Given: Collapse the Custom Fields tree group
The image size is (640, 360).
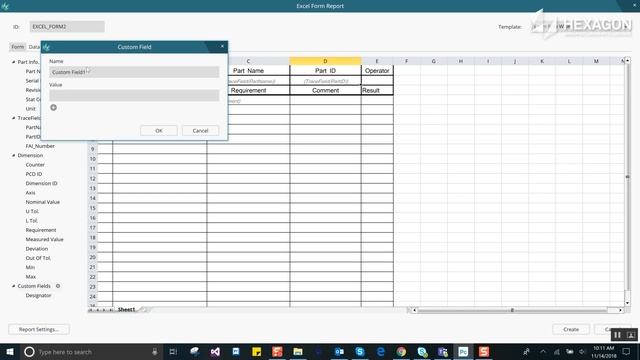Looking at the screenshot, I should 13,286.
